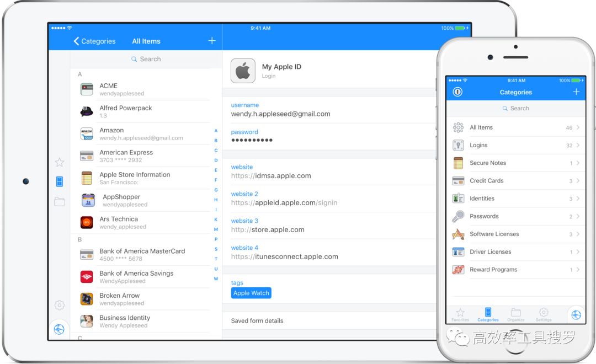The image size is (596, 364).
Task: Open American Express card icon
Action: tap(87, 156)
